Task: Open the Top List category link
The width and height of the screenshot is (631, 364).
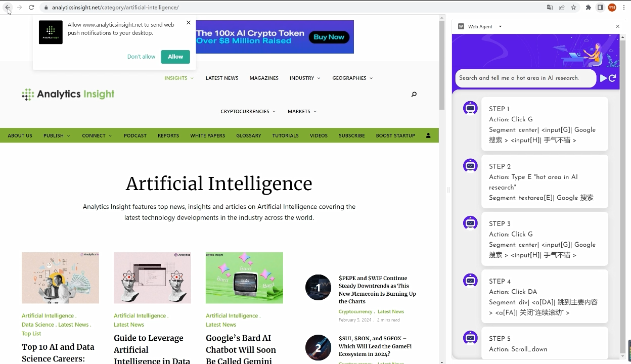Action: [x=31, y=334]
